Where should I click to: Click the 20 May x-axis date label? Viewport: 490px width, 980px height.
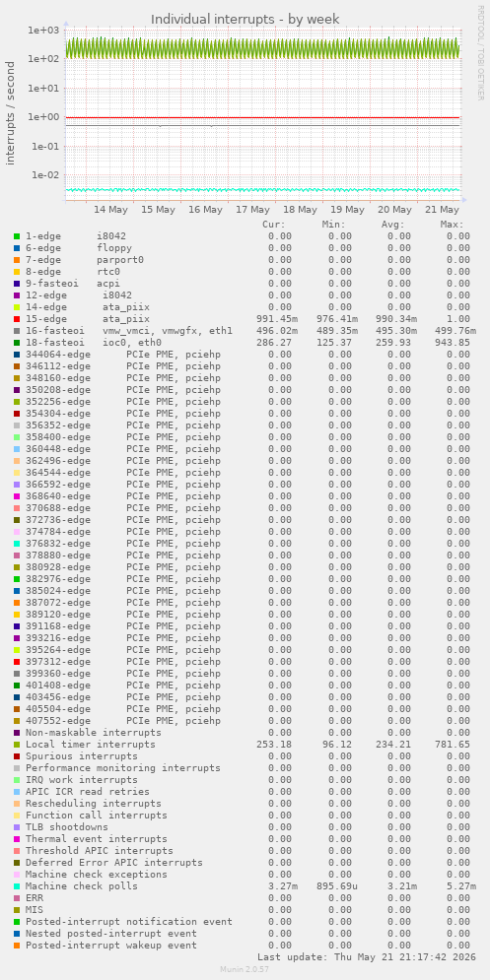click(395, 210)
